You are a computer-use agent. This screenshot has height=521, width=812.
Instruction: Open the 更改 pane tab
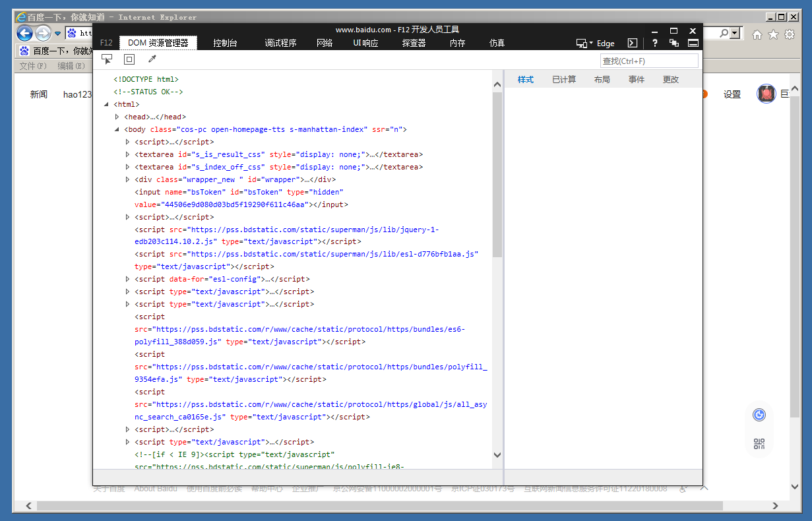tap(671, 79)
